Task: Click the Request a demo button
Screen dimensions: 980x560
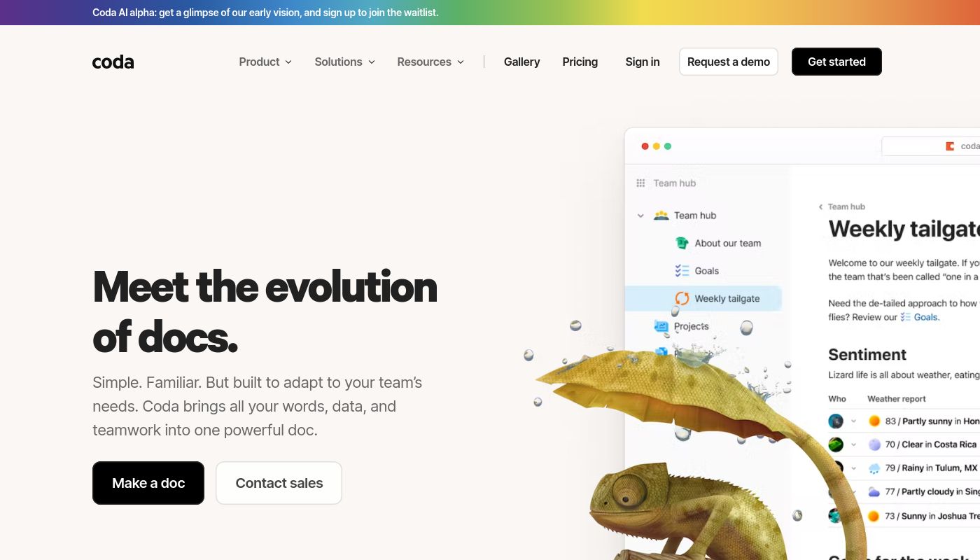Action: point(728,62)
